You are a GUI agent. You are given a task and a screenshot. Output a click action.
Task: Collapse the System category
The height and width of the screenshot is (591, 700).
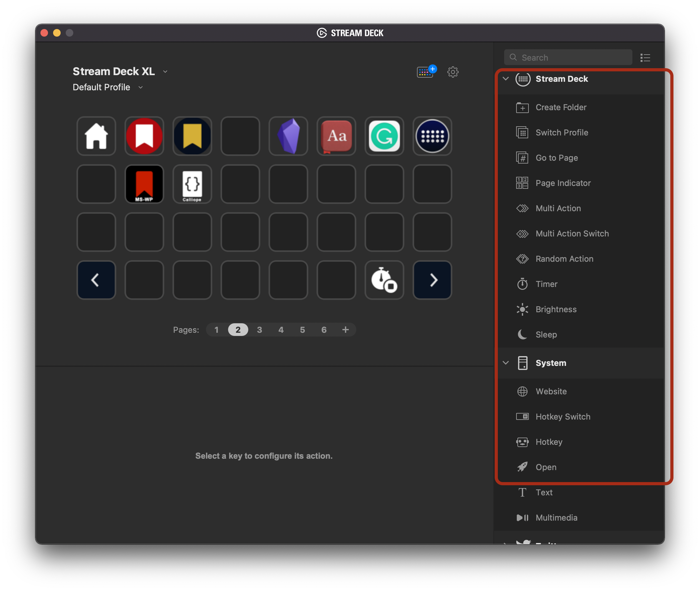(x=506, y=363)
